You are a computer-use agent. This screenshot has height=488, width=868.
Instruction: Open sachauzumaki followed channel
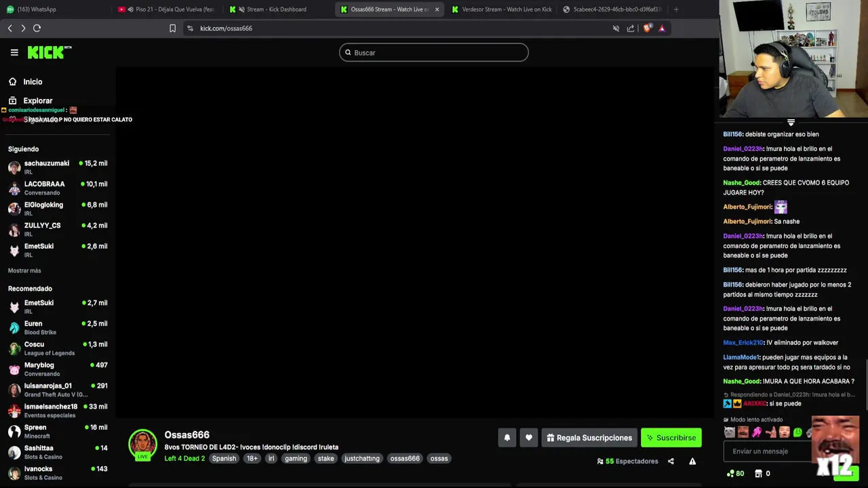click(x=58, y=167)
